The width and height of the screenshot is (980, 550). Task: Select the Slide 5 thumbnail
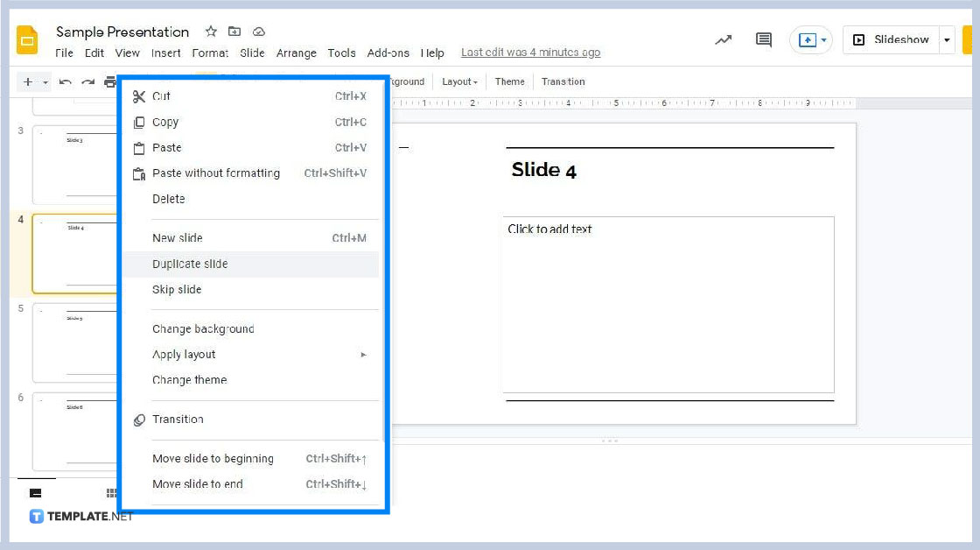coord(76,342)
